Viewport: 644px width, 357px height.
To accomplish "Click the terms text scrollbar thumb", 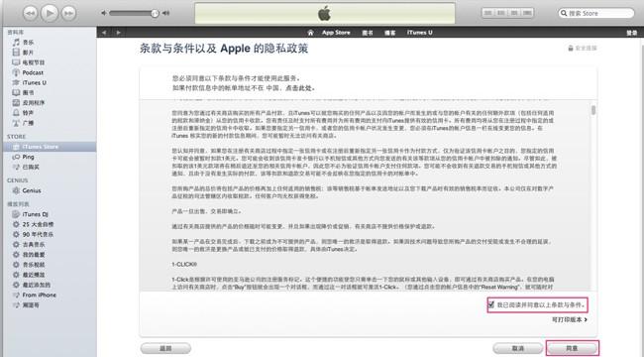I will point(593,110).
